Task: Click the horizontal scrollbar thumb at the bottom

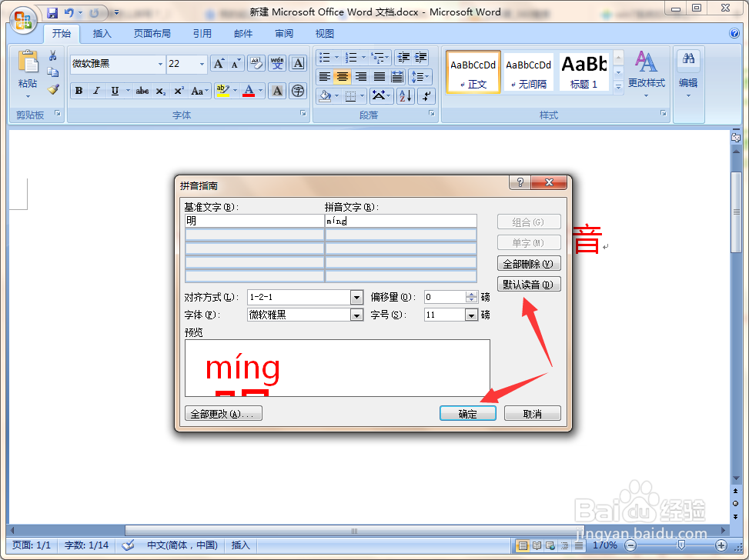Action: [x=353, y=531]
